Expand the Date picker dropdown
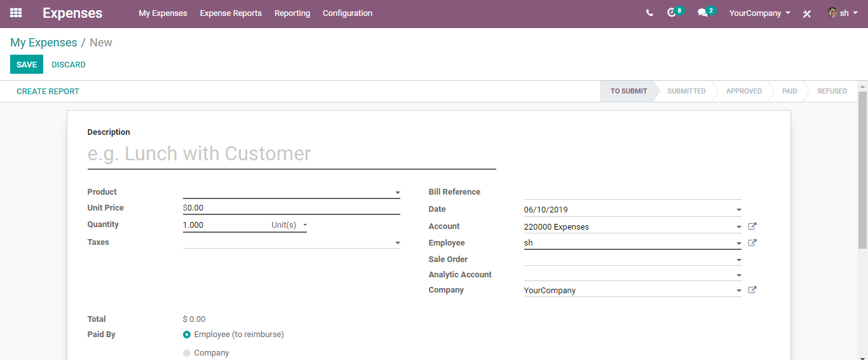The height and width of the screenshot is (360, 868). (738, 210)
